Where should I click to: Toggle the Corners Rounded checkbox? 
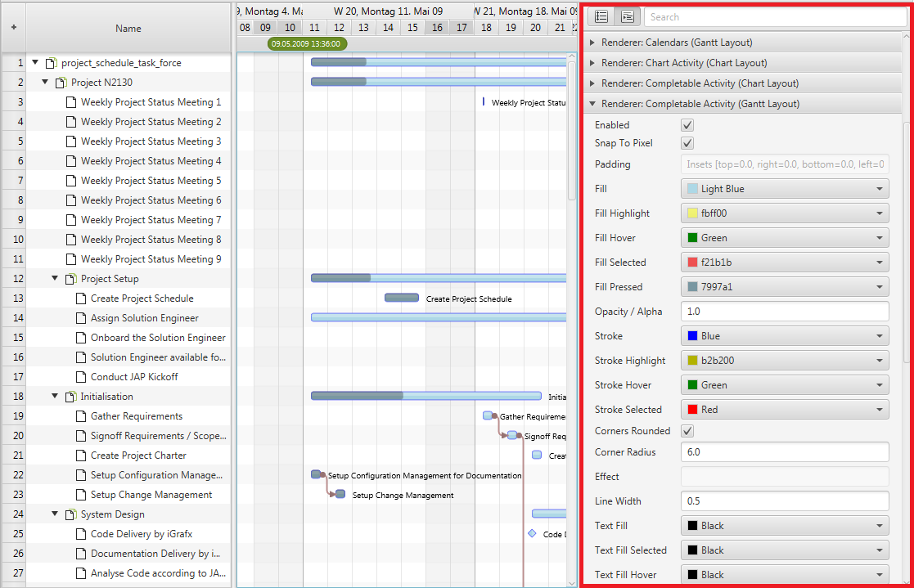point(687,431)
